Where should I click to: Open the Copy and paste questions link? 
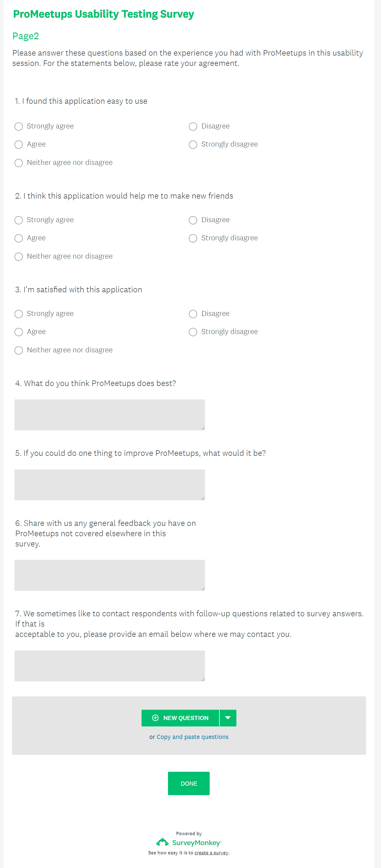pyautogui.click(x=192, y=737)
